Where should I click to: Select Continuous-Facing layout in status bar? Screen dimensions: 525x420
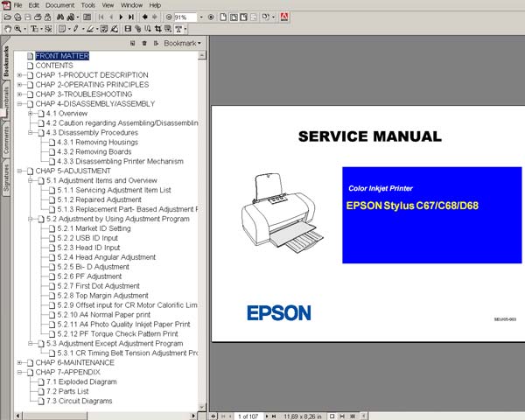(353, 416)
